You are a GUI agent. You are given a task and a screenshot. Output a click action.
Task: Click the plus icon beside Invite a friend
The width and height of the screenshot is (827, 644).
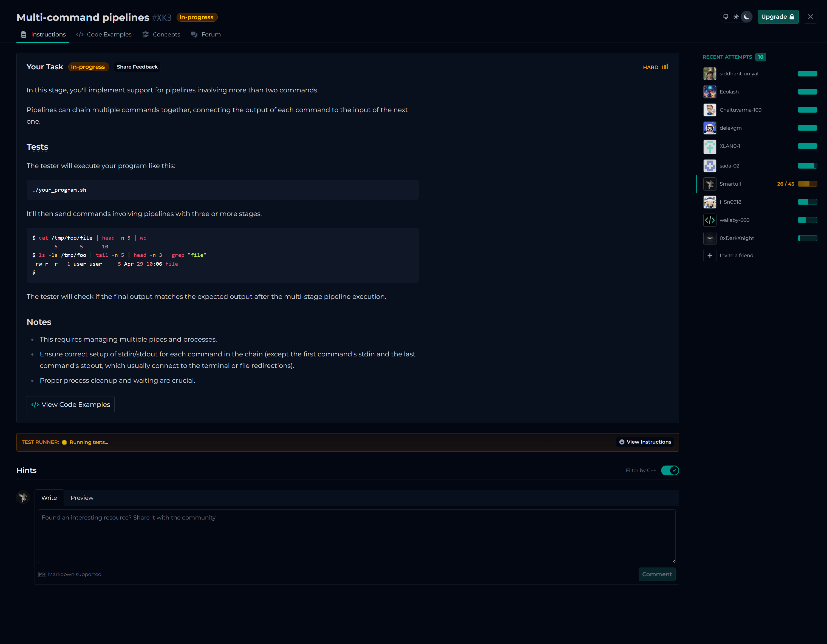coord(710,256)
